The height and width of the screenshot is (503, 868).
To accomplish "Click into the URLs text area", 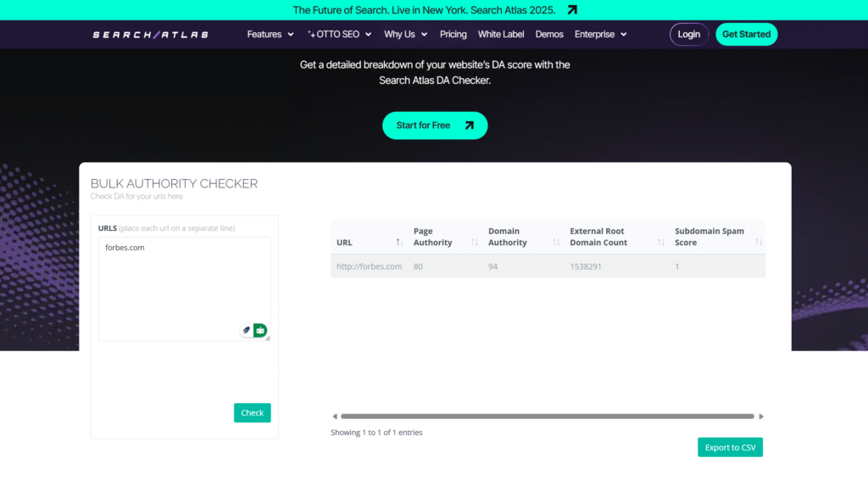I will click(184, 288).
